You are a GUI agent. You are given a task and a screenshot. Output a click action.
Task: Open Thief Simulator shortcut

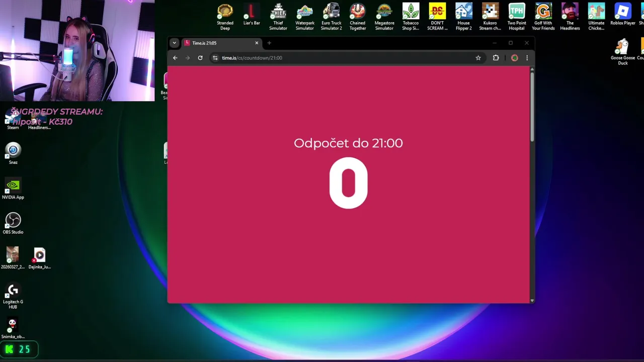pos(278,17)
